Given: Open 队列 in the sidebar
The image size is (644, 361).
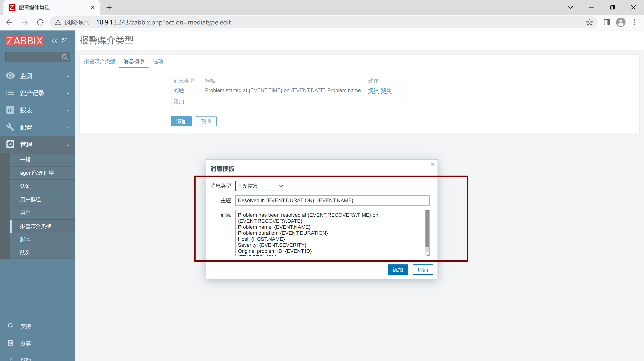Looking at the screenshot, I should (x=43, y=252).
